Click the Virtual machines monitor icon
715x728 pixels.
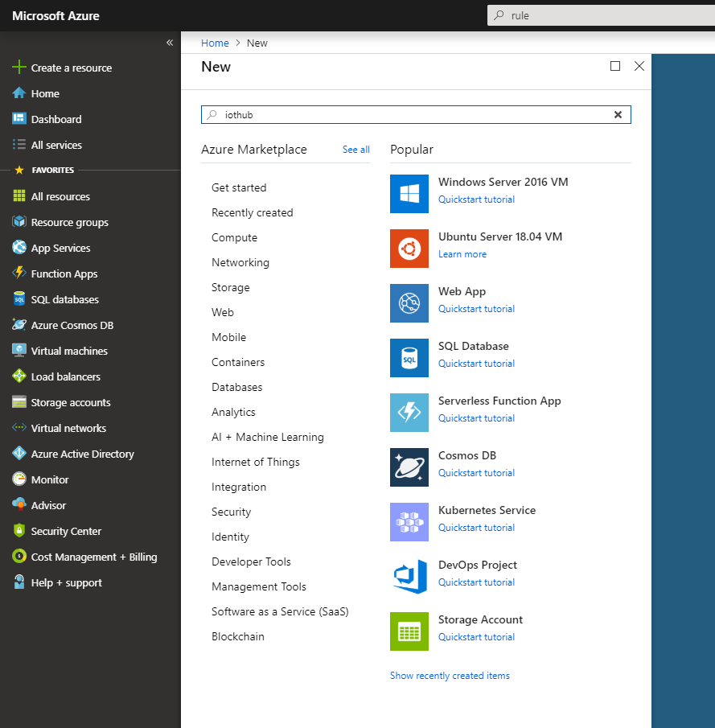(19, 351)
